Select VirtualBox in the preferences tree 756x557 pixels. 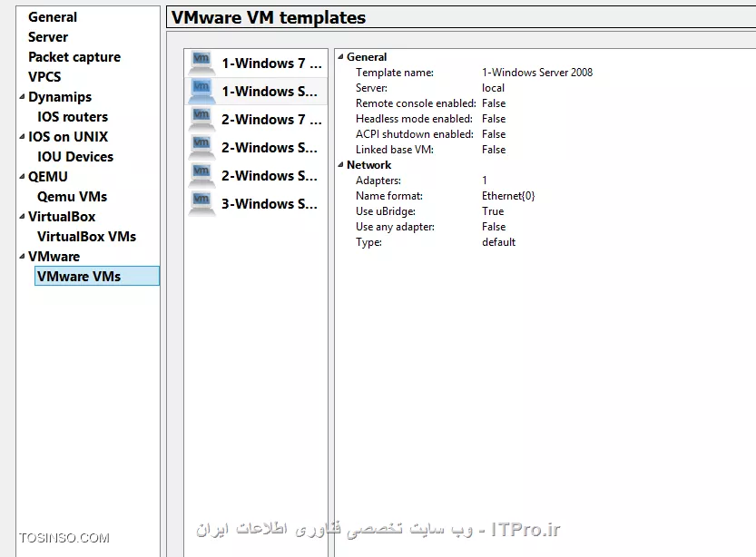(x=62, y=217)
